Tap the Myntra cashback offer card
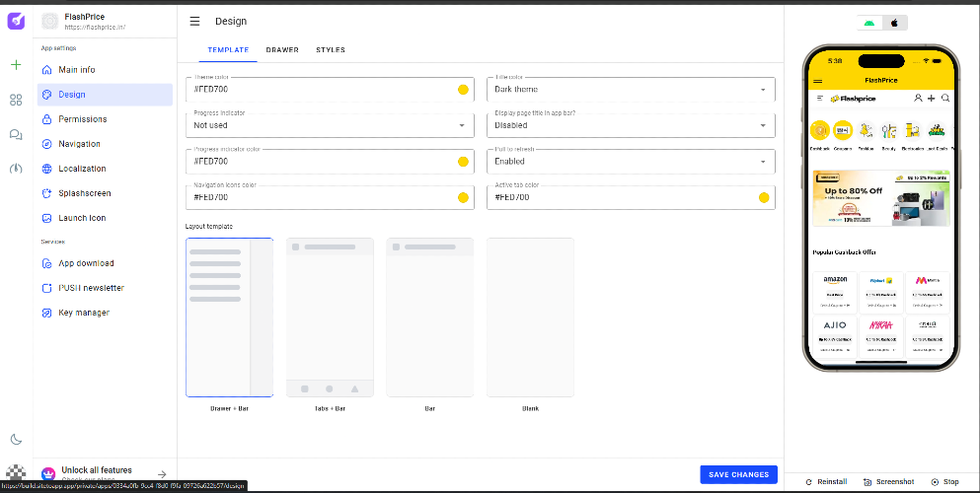980x493 pixels. click(x=927, y=292)
